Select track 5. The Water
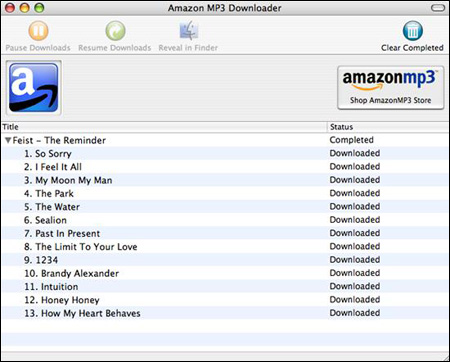Screen dimensions: 450x362 (x=225, y=207)
